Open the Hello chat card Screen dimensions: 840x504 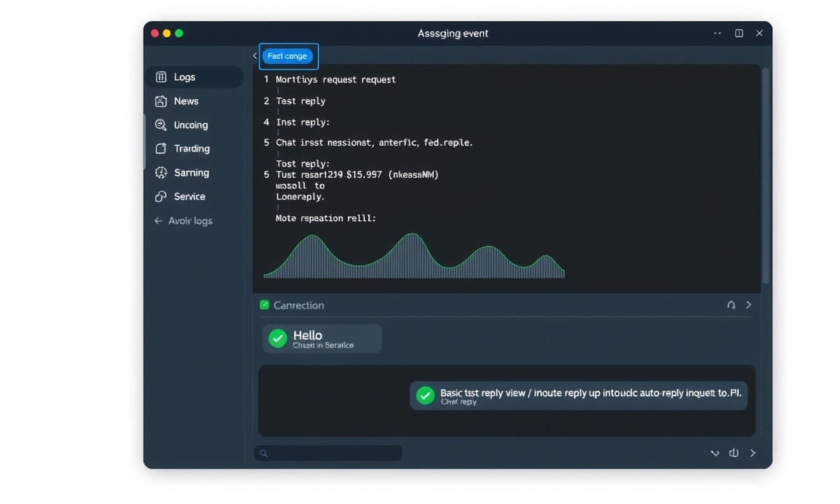click(322, 339)
